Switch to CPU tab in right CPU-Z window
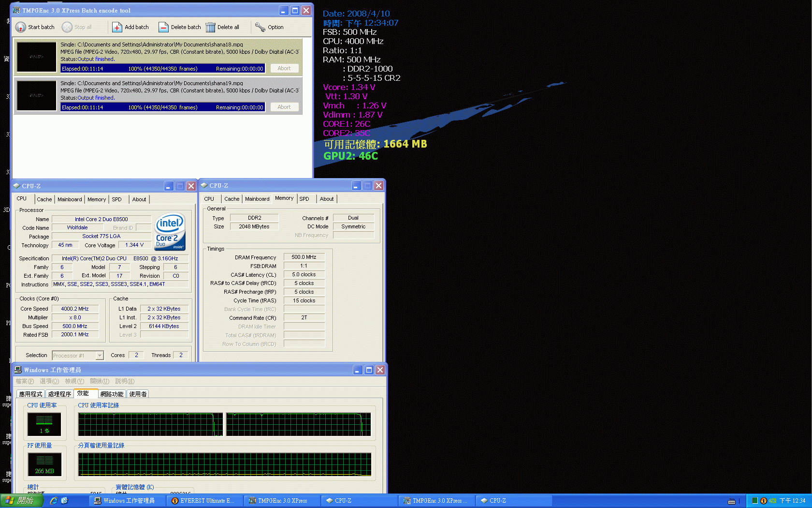This screenshot has width=812, height=508. point(209,199)
